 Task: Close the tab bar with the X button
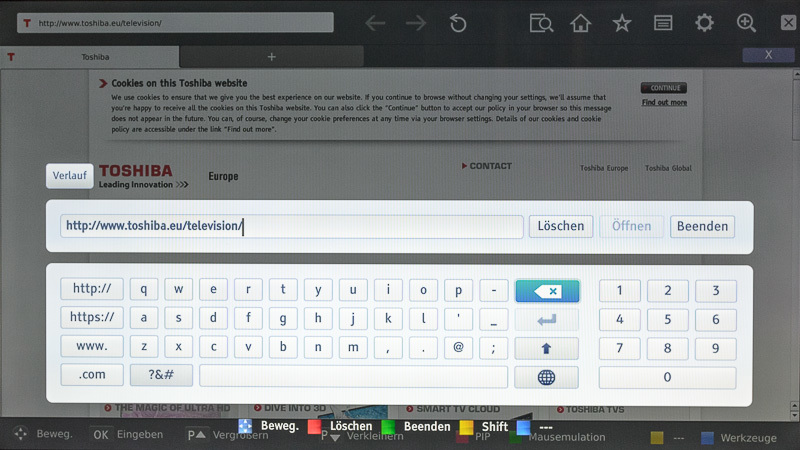[768, 55]
